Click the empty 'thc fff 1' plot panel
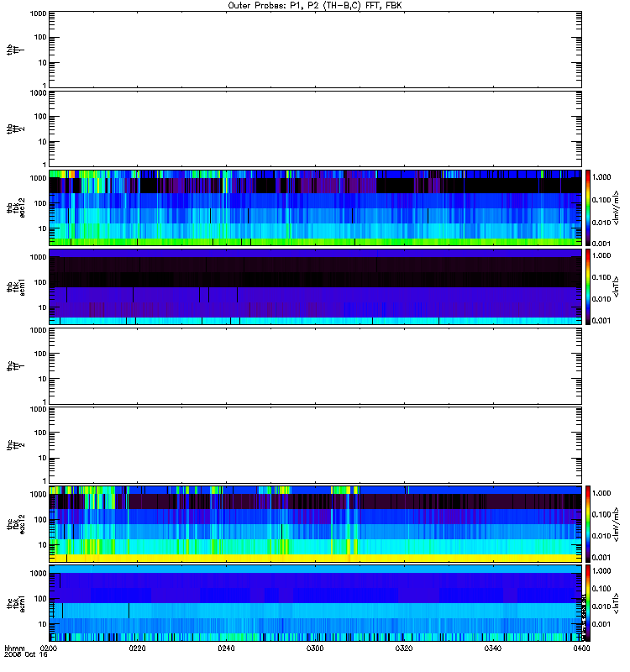Image resolution: width=630 pixels, height=672 pixels. (x=316, y=366)
